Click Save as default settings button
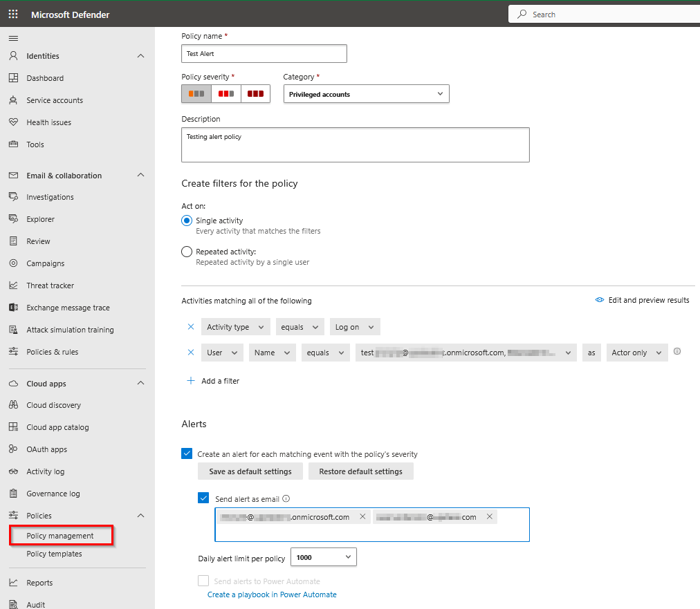The width and height of the screenshot is (700, 609). 250,471
